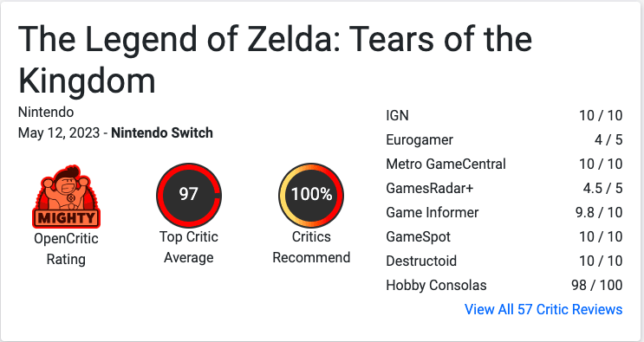Open the Hobby Consolas review
644x342 pixels.
point(504,285)
